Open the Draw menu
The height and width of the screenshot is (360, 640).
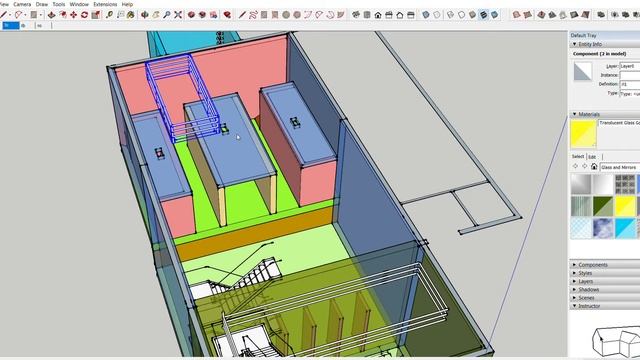click(42, 4)
